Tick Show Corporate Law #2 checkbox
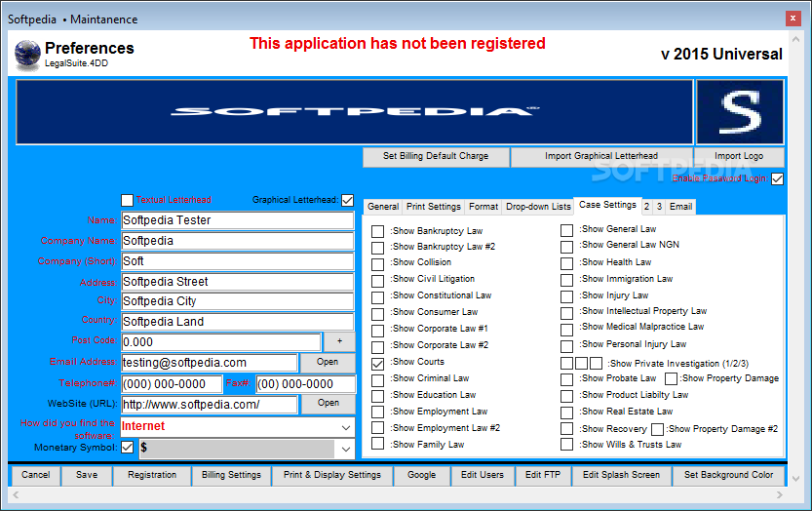812x511 pixels. click(377, 347)
